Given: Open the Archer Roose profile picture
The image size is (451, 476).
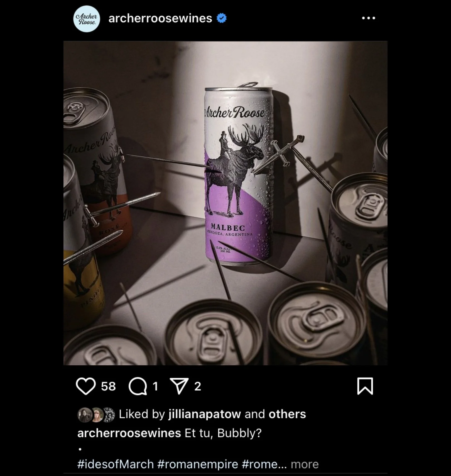Looking at the screenshot, I should (87, 19).
